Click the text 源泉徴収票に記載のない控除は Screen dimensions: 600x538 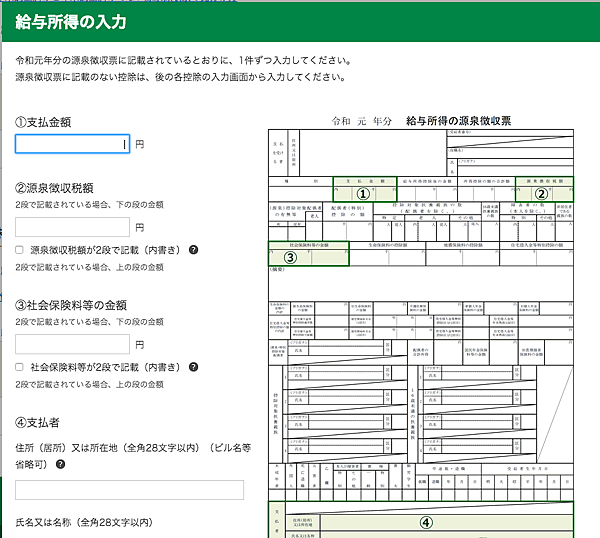coord(180,77)
